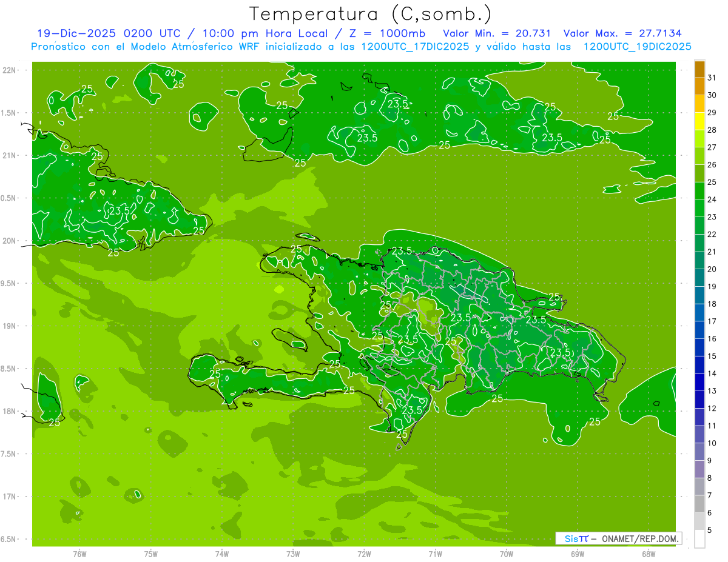The image size is (728, 562).
Task: Pick the teal colorbar swatch between 19 and 20
Action: point(699,278)
